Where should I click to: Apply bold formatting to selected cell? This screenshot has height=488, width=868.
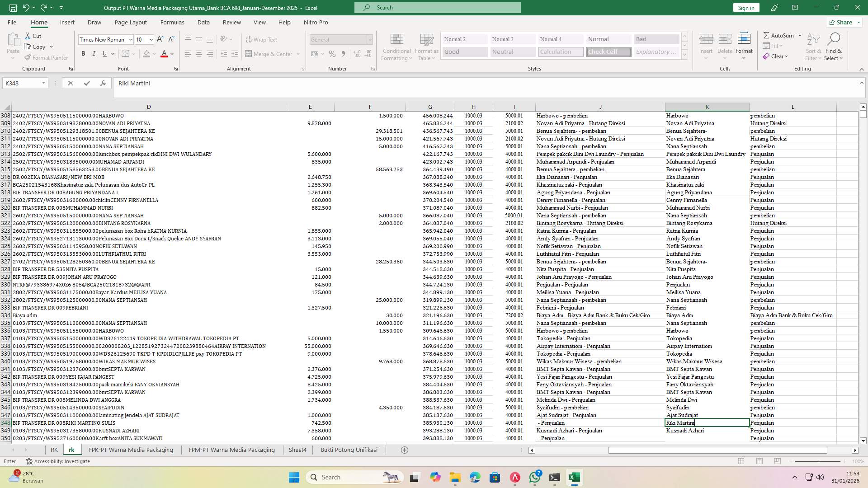coord(83,53)
